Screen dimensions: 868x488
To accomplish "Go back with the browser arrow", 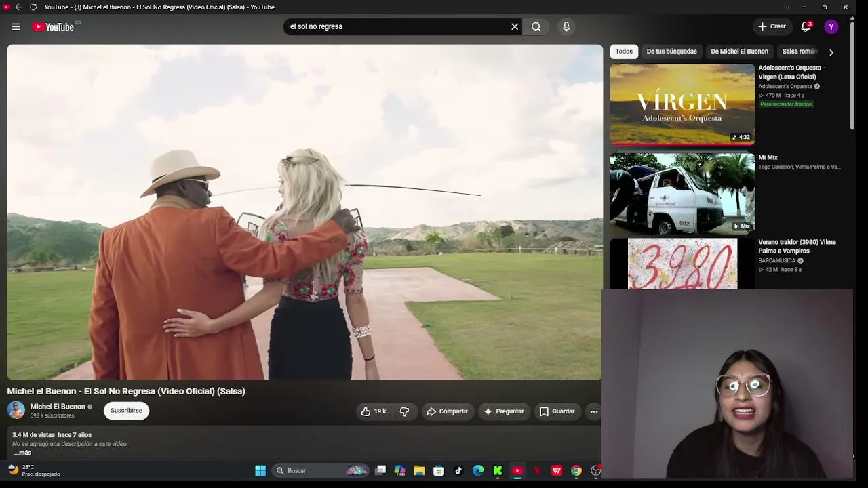I will pos(19,7).
